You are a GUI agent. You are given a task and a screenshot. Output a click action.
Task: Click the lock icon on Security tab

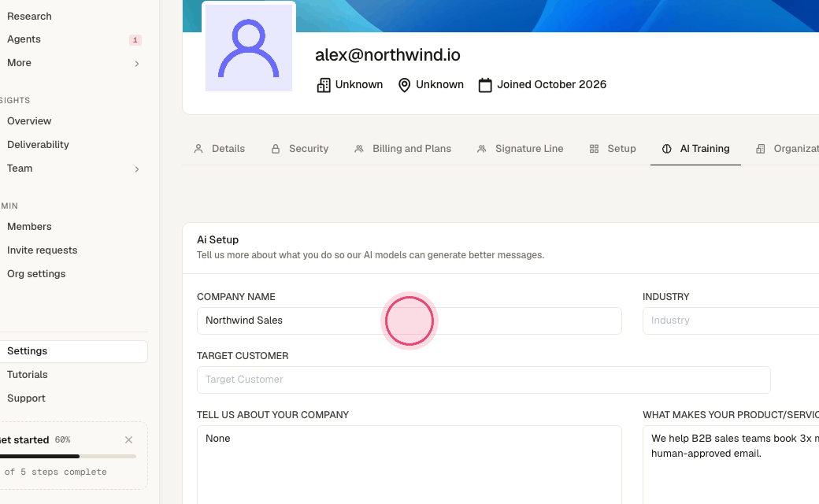coord(276,149)
